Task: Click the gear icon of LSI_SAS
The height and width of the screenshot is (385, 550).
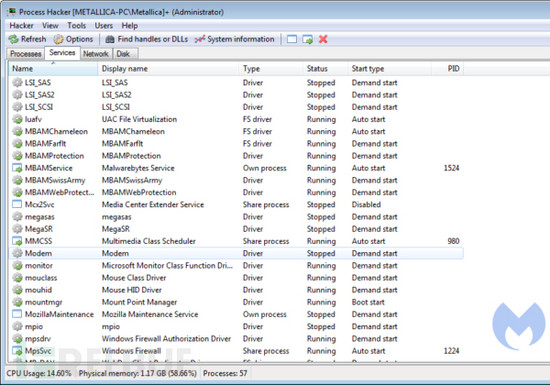Action: tap(17, 82)
